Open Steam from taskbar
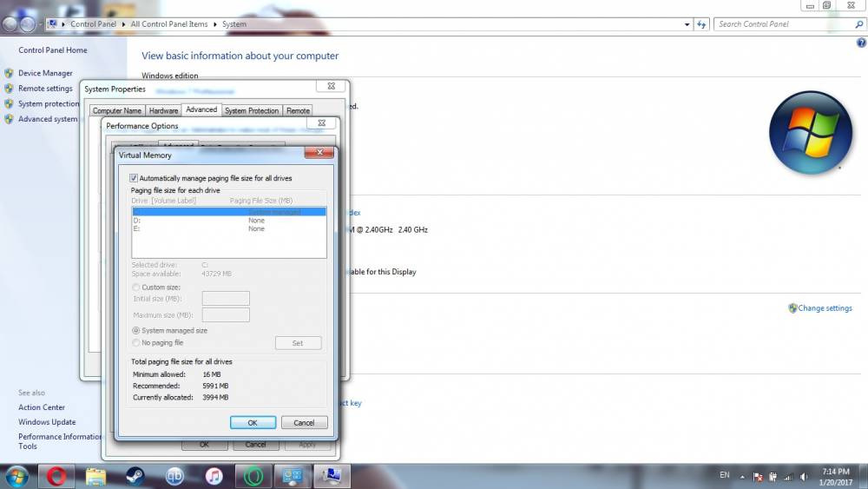 (x=135, y=476)
